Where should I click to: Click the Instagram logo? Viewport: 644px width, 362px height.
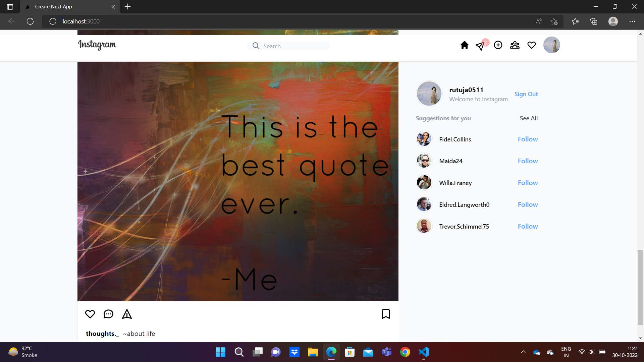coord(97,46)
